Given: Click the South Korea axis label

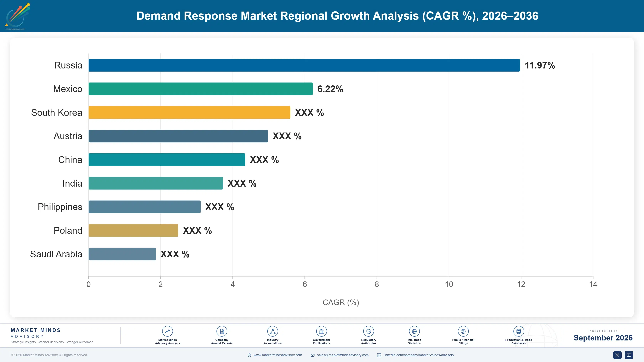Looking at the screenshot, I should pos(57,113).
